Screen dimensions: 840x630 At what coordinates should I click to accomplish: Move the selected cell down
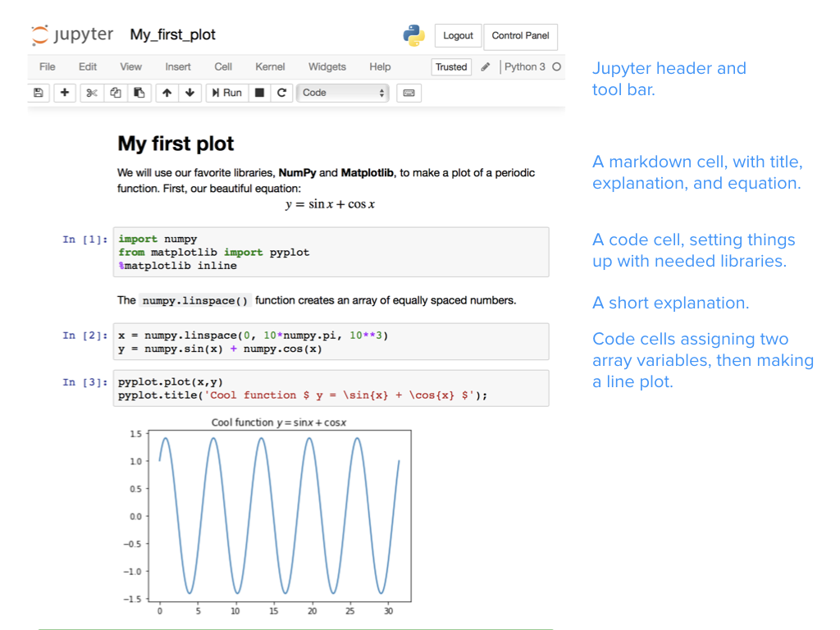click(x=189, y=93)
